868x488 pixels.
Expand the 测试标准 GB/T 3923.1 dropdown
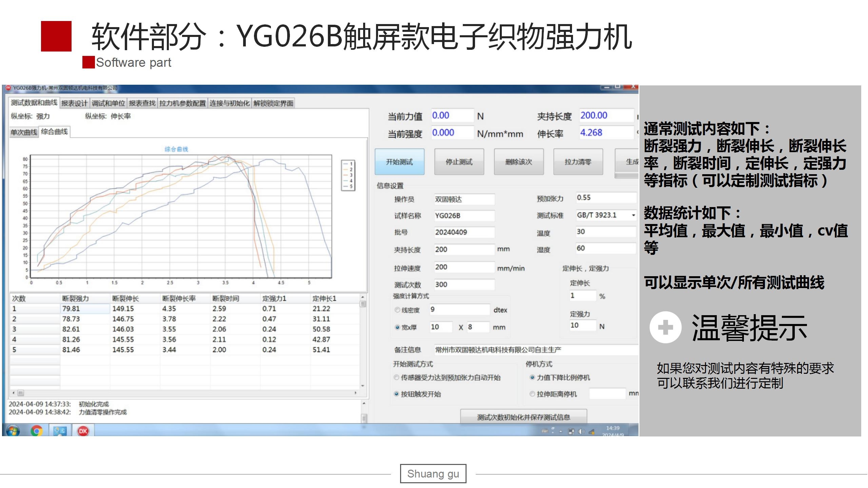[x=633, y=215]
